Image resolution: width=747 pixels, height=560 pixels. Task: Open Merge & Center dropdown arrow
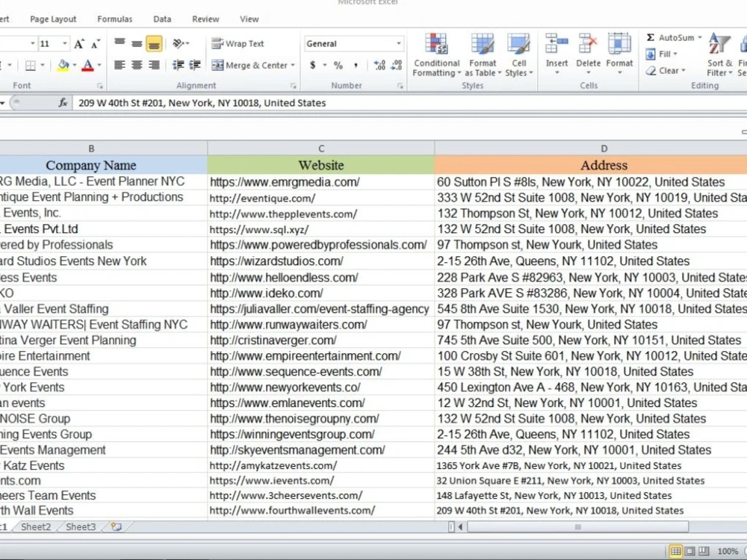(x=293, y=65)
